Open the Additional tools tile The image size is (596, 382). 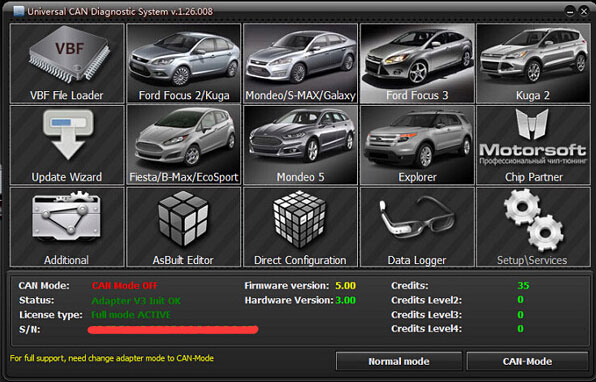[x=67, y=227]
